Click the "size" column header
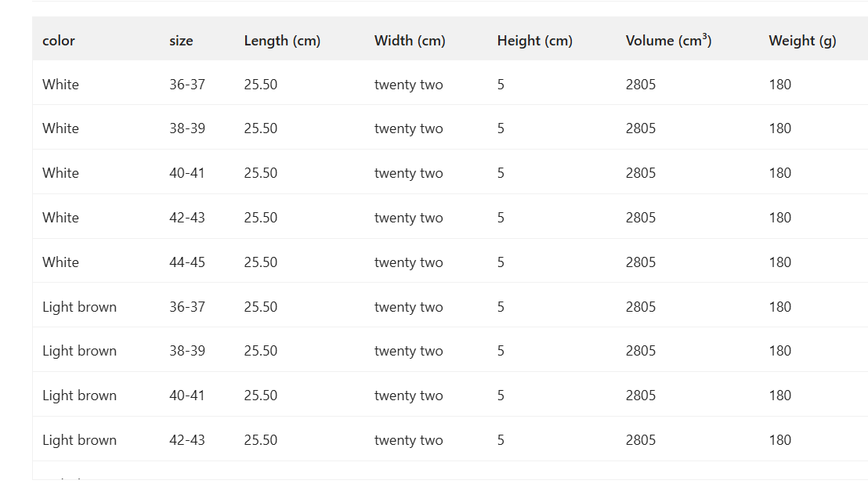Screen dimensions: 868x484 [181, 41]
